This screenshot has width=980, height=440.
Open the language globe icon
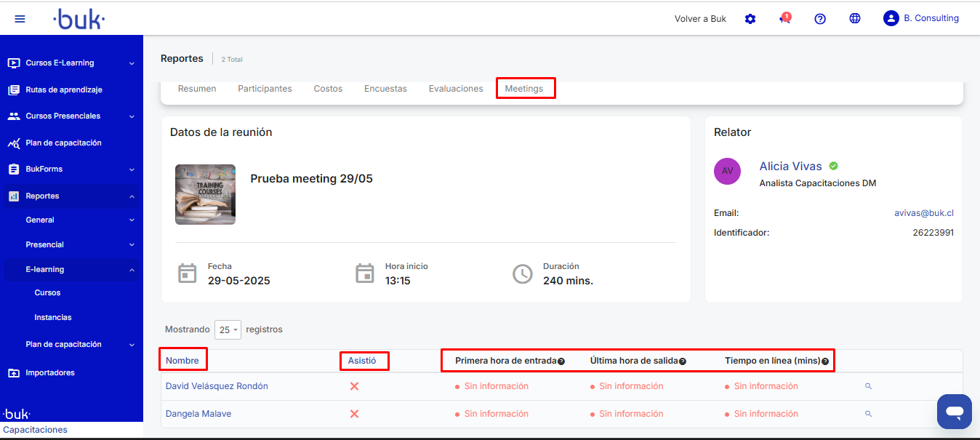coord(855,19)
